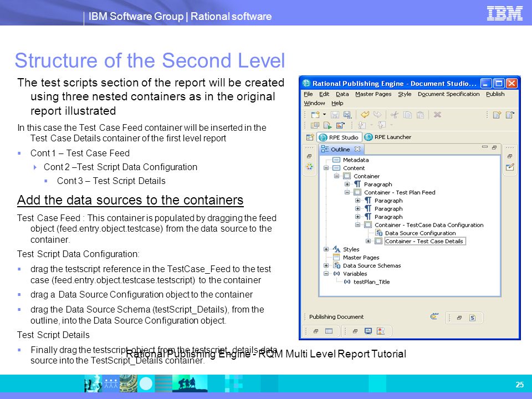Screen dimensions: 532x399
Task: Click the rightmost toolbar icon with blue arrow
Action: [x=510, y=115]
